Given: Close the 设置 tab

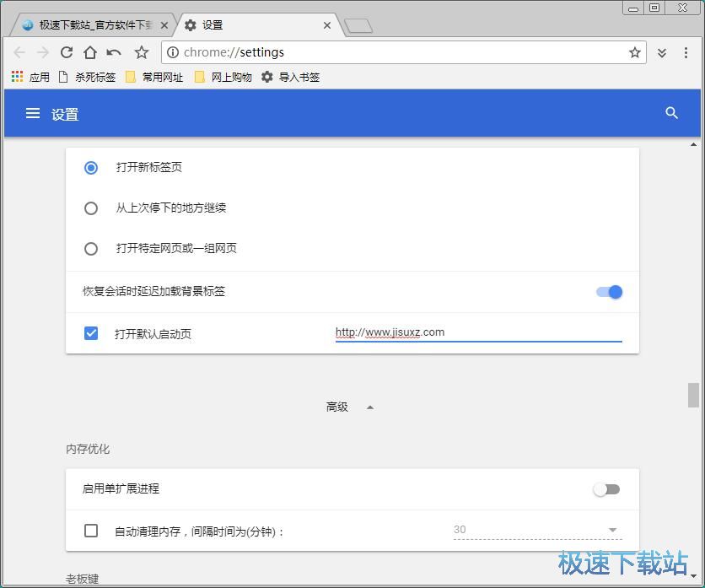Looking at the screenshot, I should pyautogui.click(x=327, y=25).
